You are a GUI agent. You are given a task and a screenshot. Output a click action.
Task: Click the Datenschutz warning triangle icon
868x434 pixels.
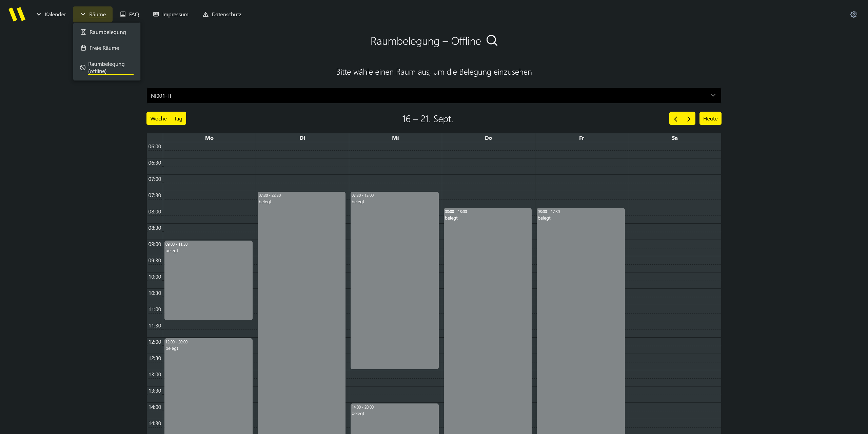point(205,14)
